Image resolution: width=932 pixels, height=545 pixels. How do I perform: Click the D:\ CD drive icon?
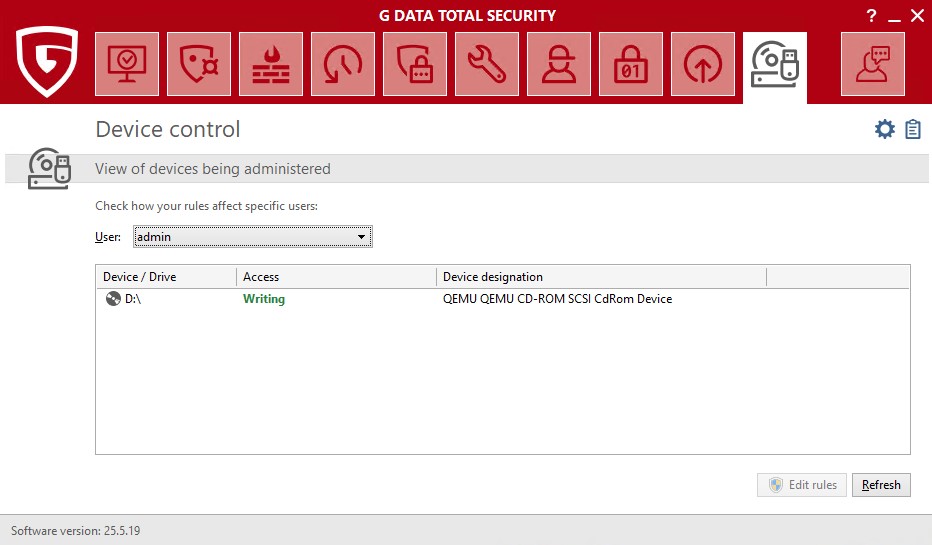(x=113, y=298)
